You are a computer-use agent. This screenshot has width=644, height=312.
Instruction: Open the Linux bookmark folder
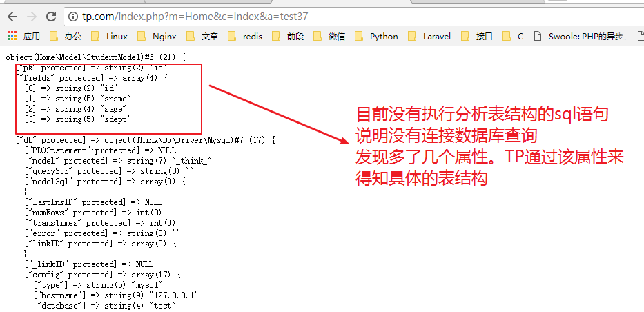coord(110,36)
